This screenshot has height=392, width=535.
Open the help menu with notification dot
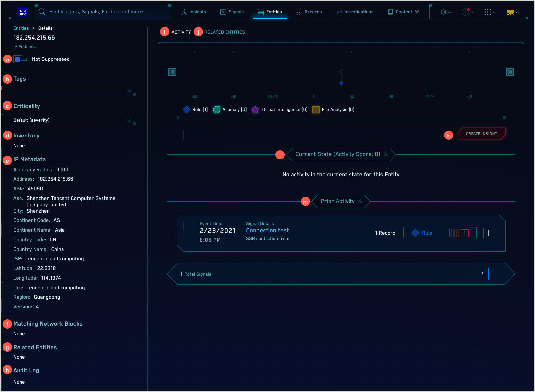coord(465,12)
